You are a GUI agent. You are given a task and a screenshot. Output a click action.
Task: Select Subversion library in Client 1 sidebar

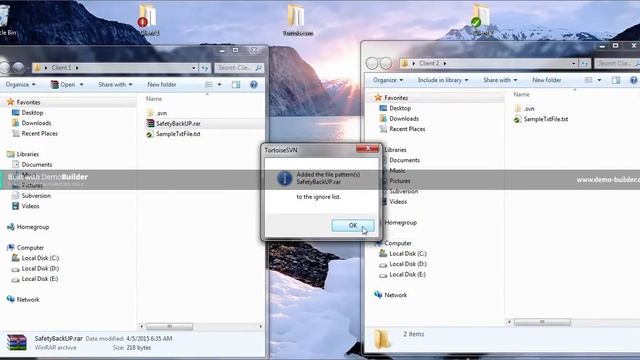click(x=31, y=196)
